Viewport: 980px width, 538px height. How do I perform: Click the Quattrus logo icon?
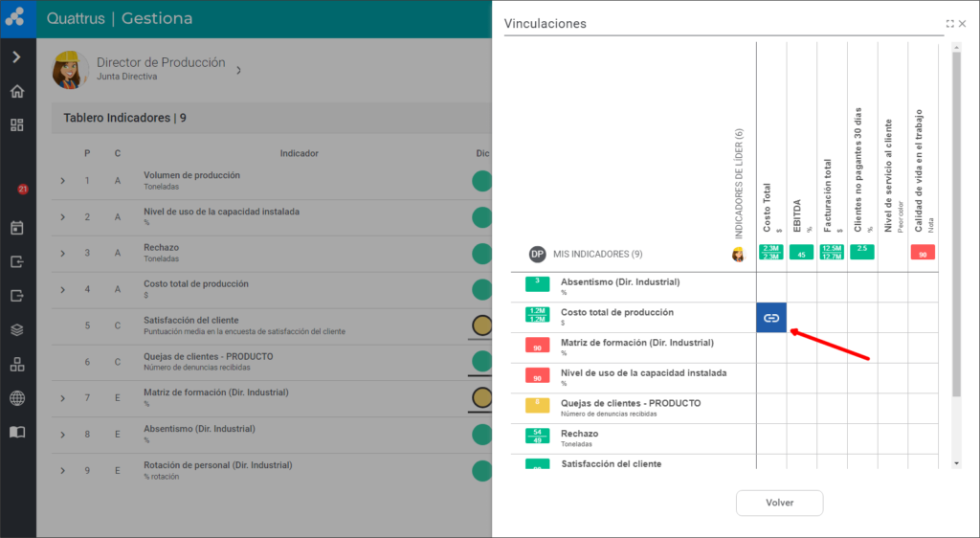point(15,17)
